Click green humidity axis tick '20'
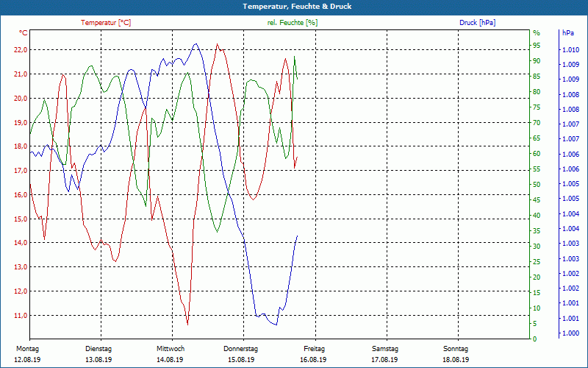588x368 pixels. click(537, 277)
